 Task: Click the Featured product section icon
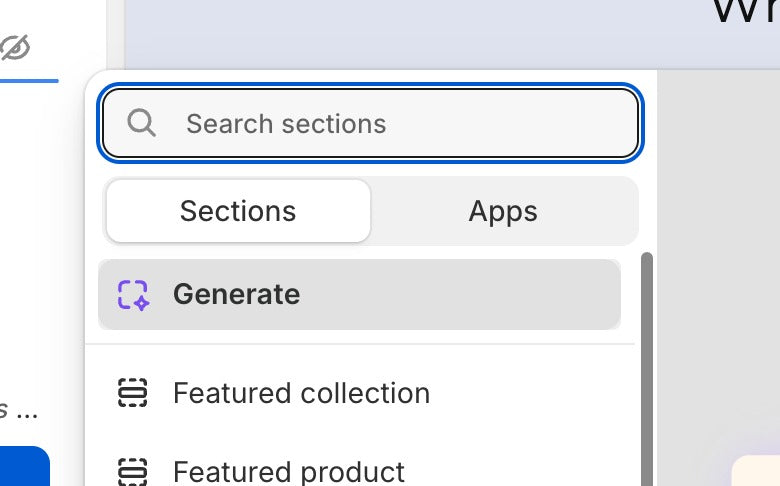coord(133,470)
